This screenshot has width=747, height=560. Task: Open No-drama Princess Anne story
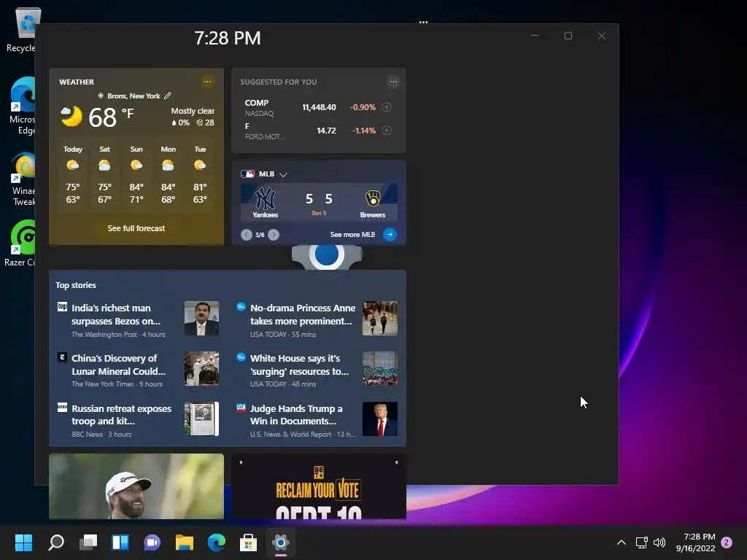(x=303, y=315)
